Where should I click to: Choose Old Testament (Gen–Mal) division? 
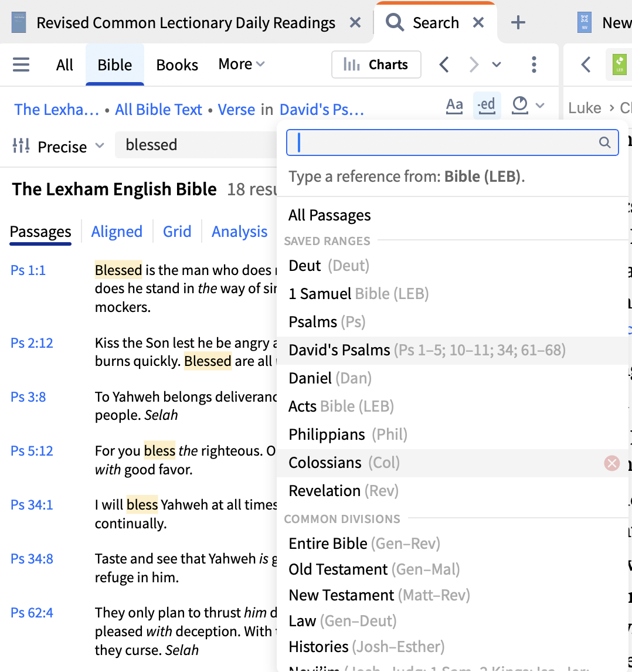point(453,569)
